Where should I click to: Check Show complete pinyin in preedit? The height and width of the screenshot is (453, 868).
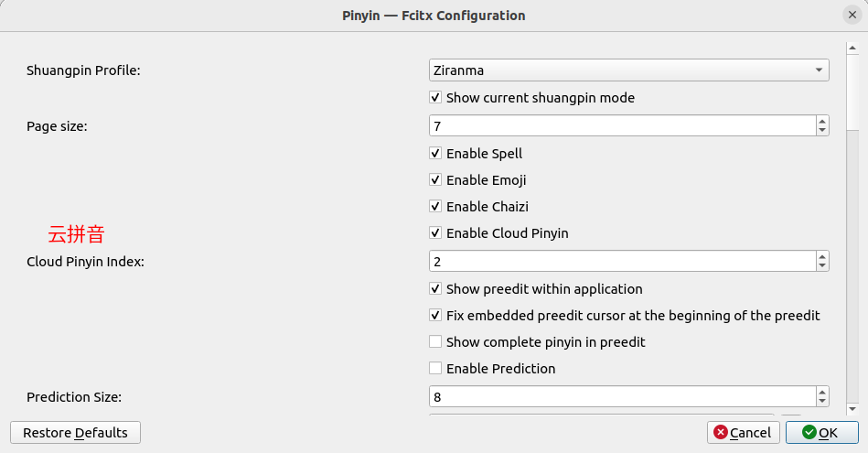click(435, 341)
